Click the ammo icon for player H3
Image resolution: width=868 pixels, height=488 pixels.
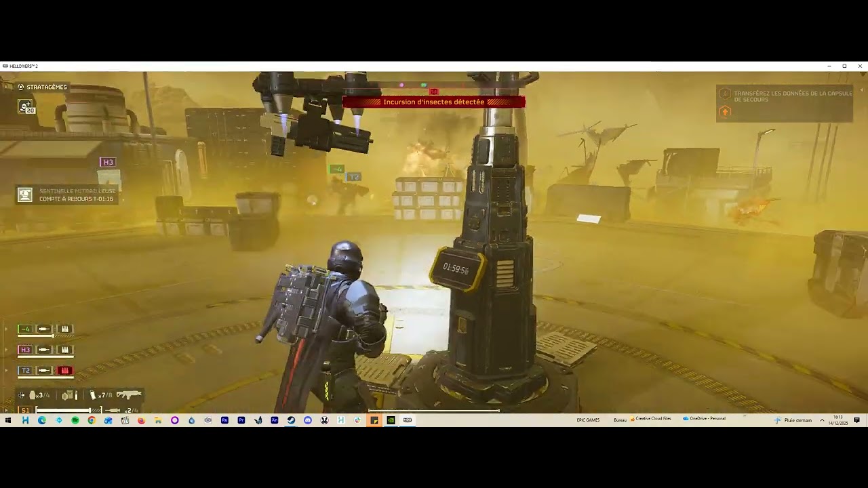pos(65,350)
